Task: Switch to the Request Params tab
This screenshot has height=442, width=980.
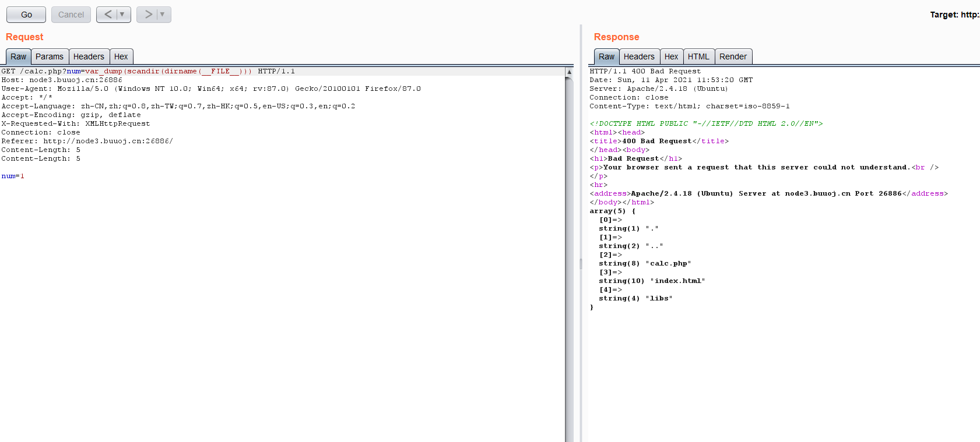Action: pyautogui.click(x=50, y=56)
